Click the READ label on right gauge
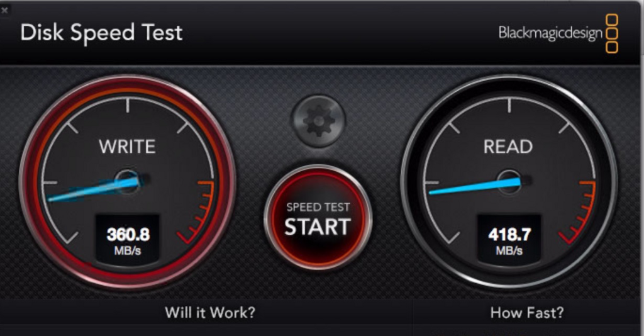 coord(508,147)
